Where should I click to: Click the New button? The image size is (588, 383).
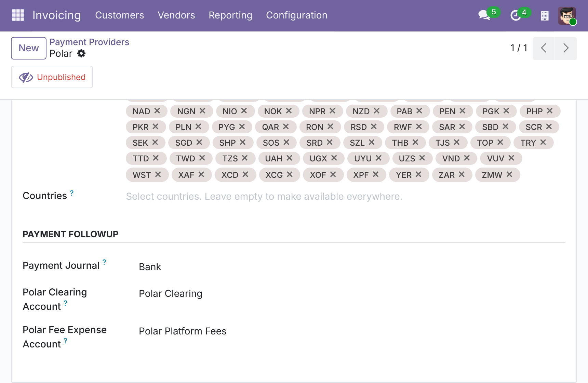coord(29,48)
